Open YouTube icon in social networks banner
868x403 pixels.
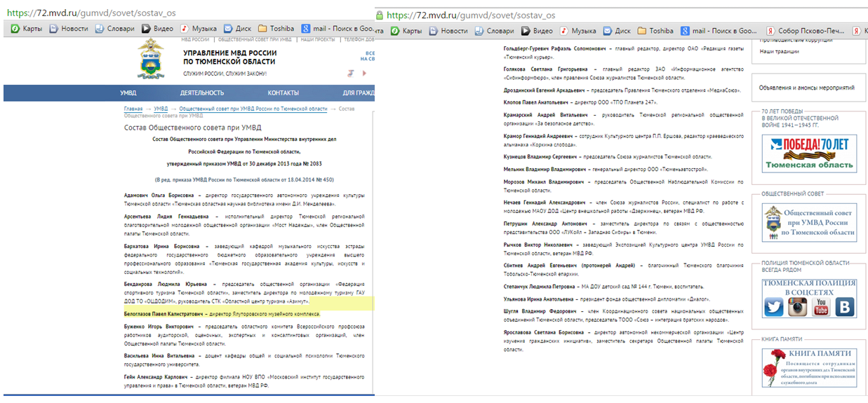pyautogui.click(x=821, y=307)
